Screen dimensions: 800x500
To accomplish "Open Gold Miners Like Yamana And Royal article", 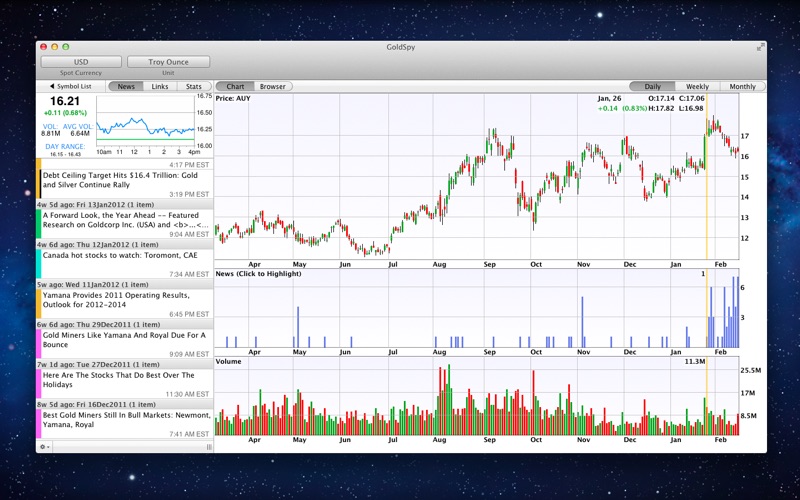I will [x=125, y=343].
